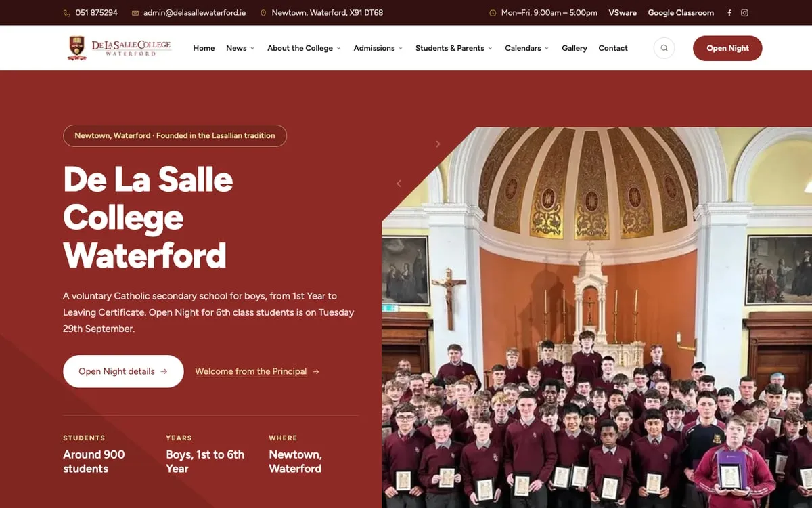The image size is (812, 508).
Task: Click the Founded in the Lasallian tradition badge
Action: pos(175,135)
